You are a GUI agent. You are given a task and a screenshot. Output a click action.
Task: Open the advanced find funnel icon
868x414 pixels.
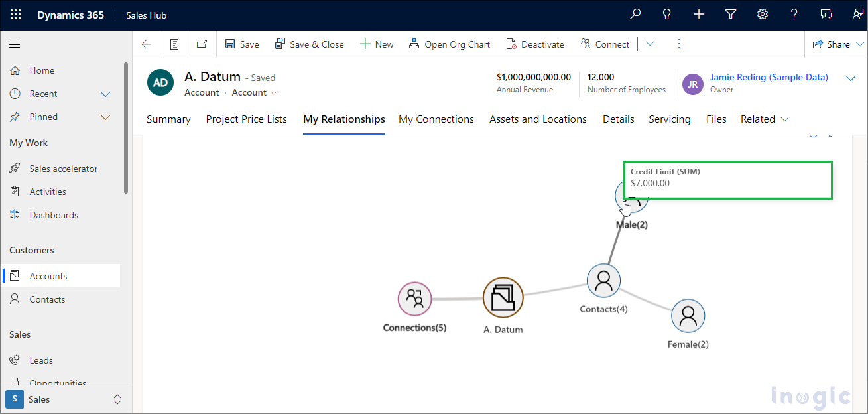pos(731,14)
